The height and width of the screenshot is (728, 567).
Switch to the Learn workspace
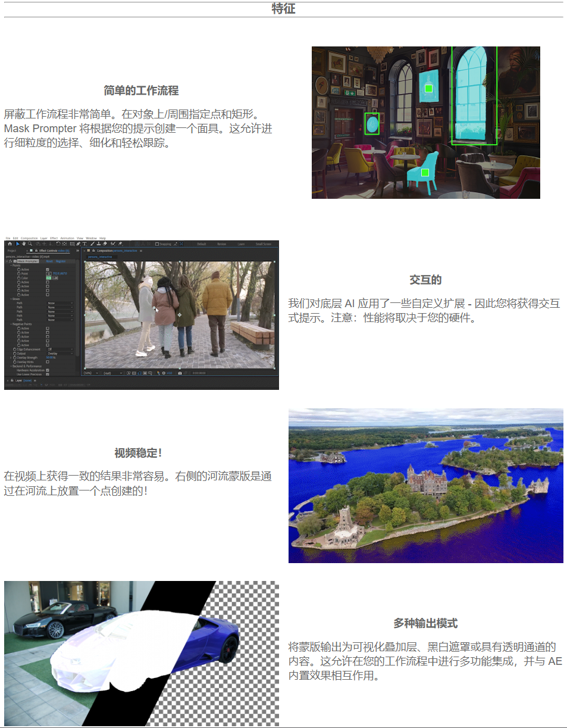coord(241,244)
